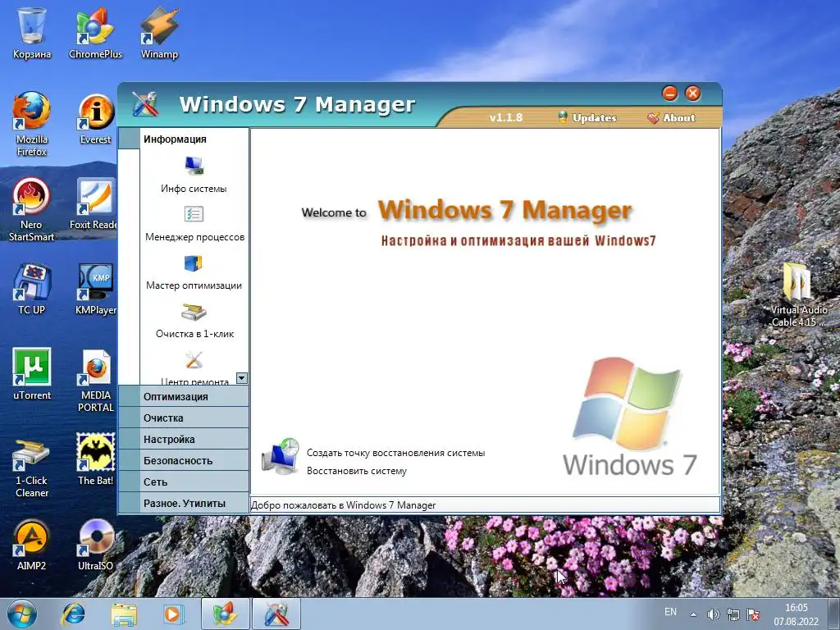The height and width of the screenshot is (630, 840).
Task: Click the Windows 7 Manager logo icon
Action: click(x=145, y=104)
